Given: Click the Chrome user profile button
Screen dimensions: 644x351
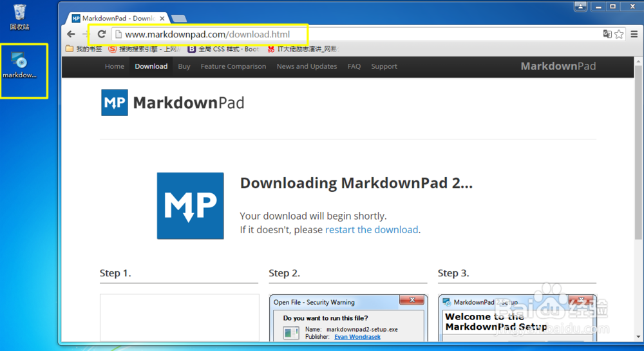Looking at the screenshot, I should click(x=580, y=6).
